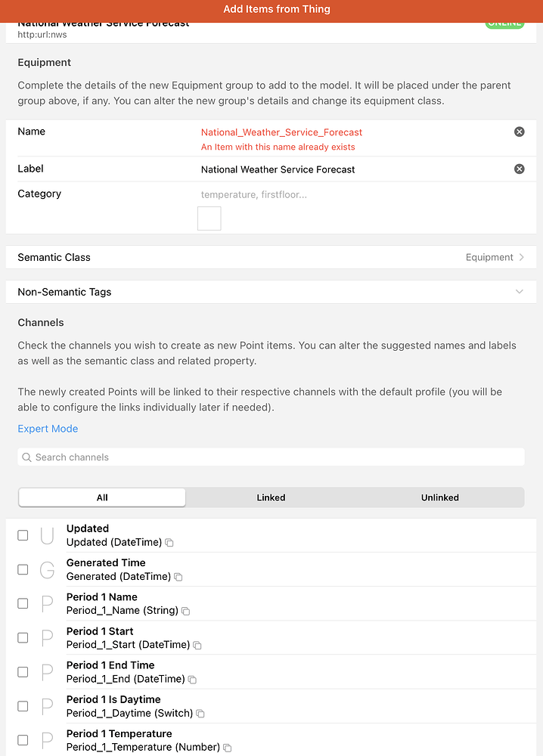Image resolution: width=543 pixels, height=756 pixels.
Task: Copy the Period_1_End channel icon
Action: coord(192,680)
